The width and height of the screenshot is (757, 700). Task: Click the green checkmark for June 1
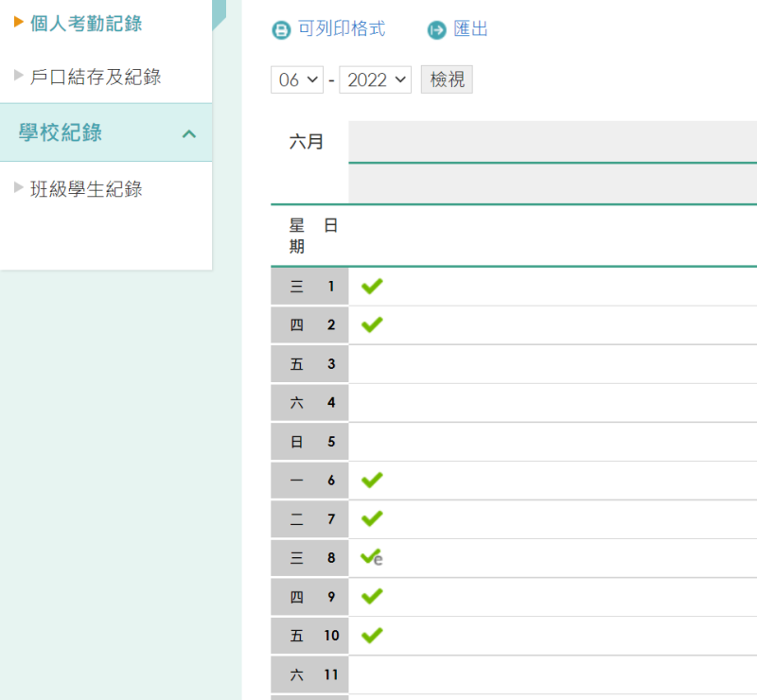pos(372,287)
